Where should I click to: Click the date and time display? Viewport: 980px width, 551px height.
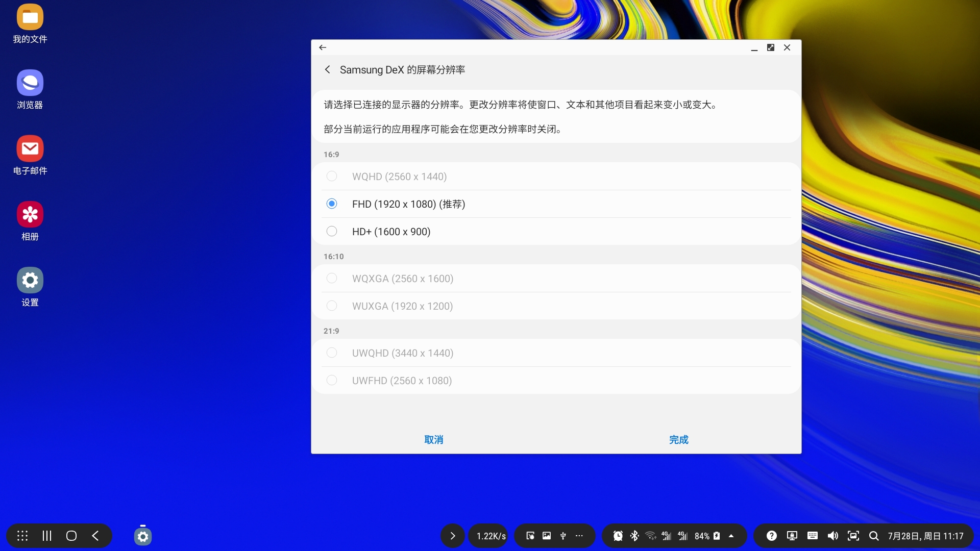coord(926,536)
